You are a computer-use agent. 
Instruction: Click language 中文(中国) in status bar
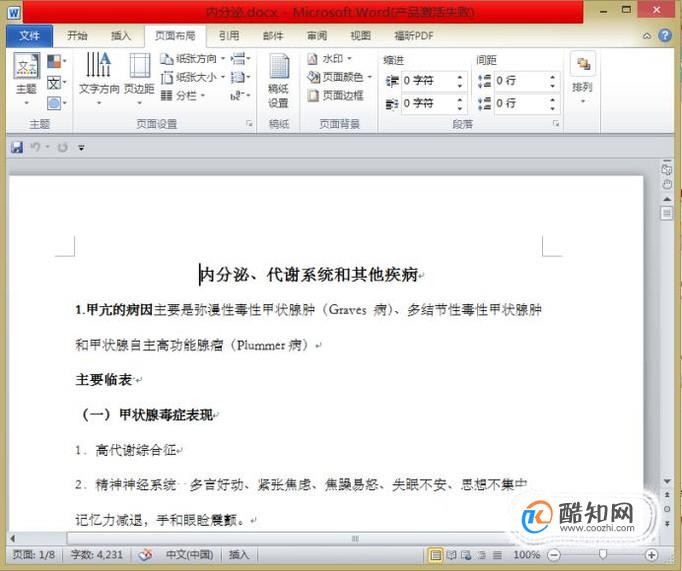tap(190, 555)
